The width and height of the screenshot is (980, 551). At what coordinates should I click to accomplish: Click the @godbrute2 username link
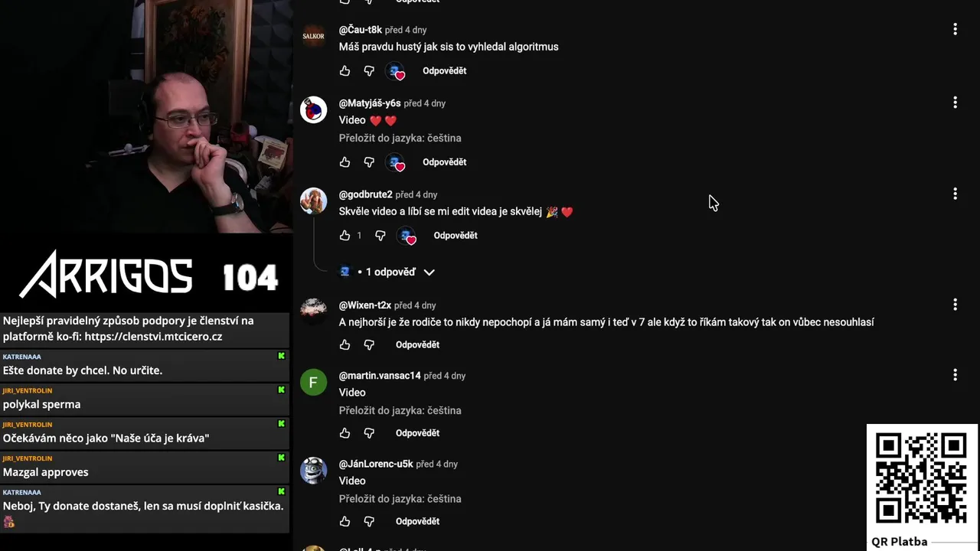tap(365, 194)
